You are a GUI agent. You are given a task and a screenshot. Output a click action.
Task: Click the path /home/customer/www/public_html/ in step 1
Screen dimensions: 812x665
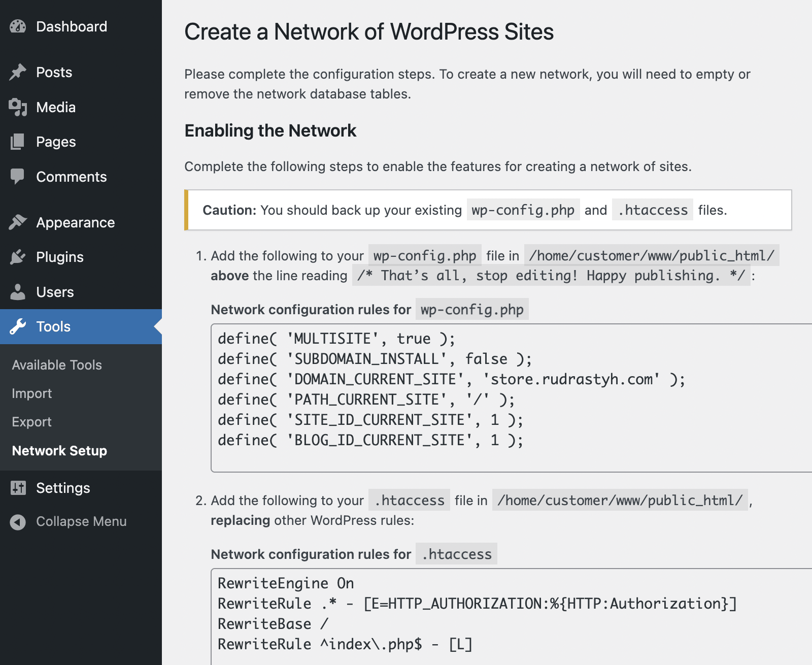652,255
